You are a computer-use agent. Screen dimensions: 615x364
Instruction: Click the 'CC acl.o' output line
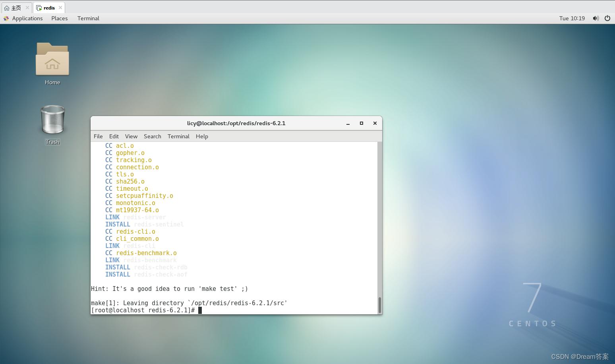[120, 146]
